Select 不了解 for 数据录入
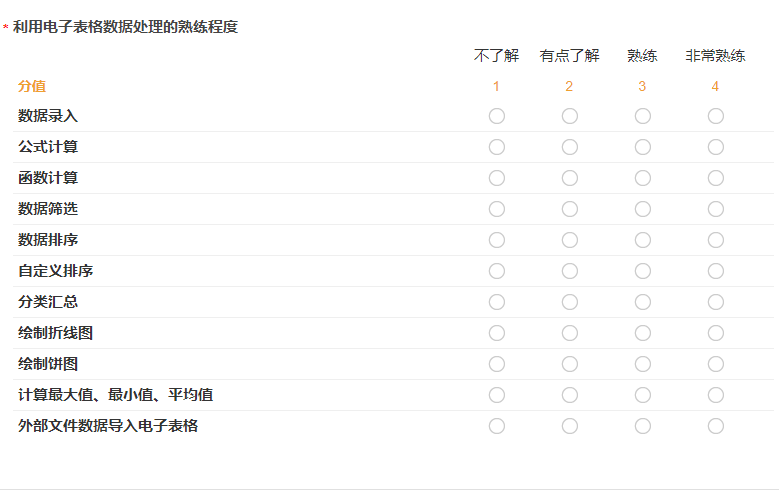The width and height of the screenshot is (779, 490). tap(497, 116)
